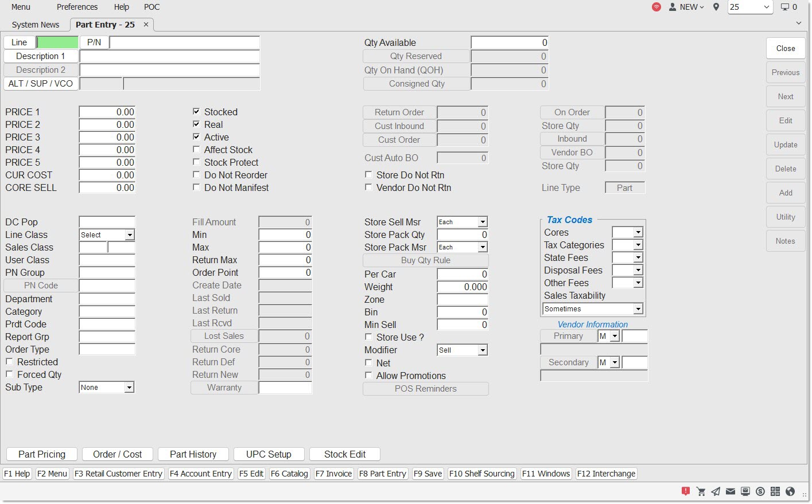
Task: Open the envelope mail icon
Action: coord(731,491)
